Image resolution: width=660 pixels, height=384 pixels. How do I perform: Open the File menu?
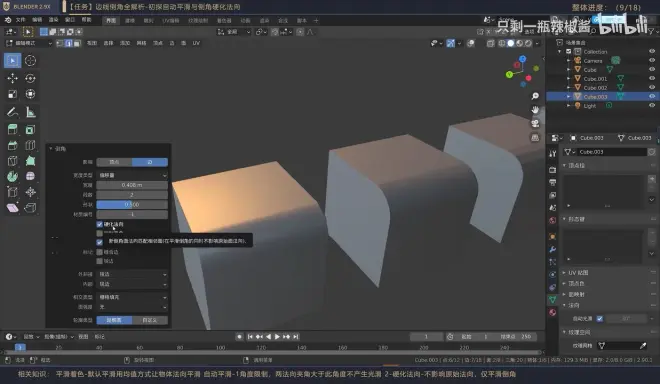(x=20, y=20)
